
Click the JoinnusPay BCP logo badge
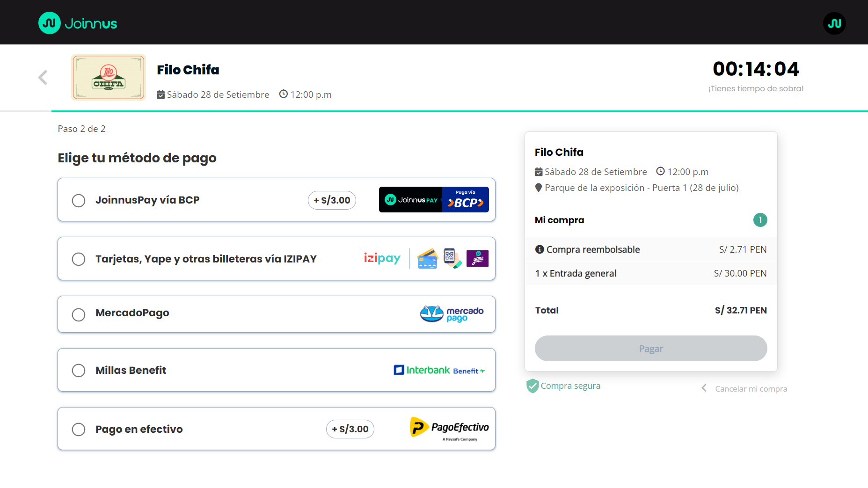click(433, 200)
